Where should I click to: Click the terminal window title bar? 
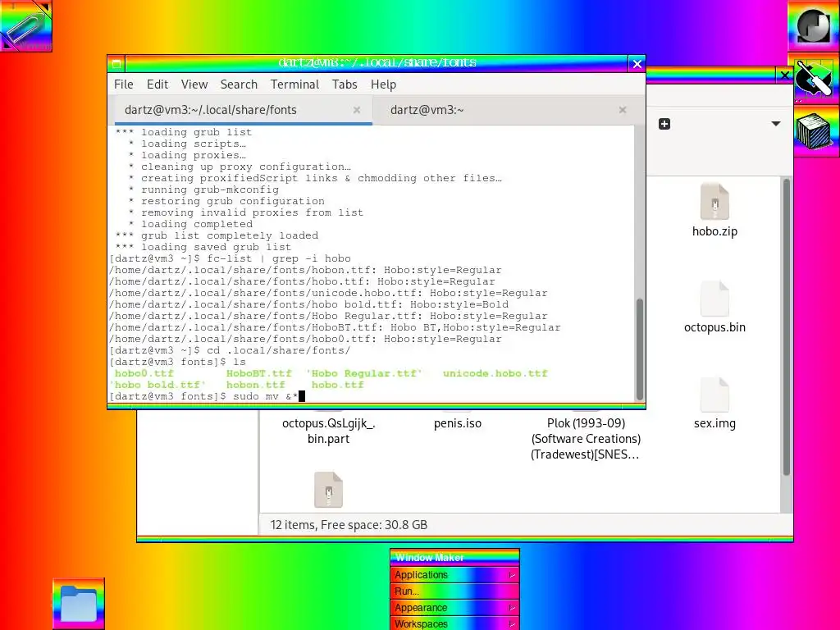377,63
